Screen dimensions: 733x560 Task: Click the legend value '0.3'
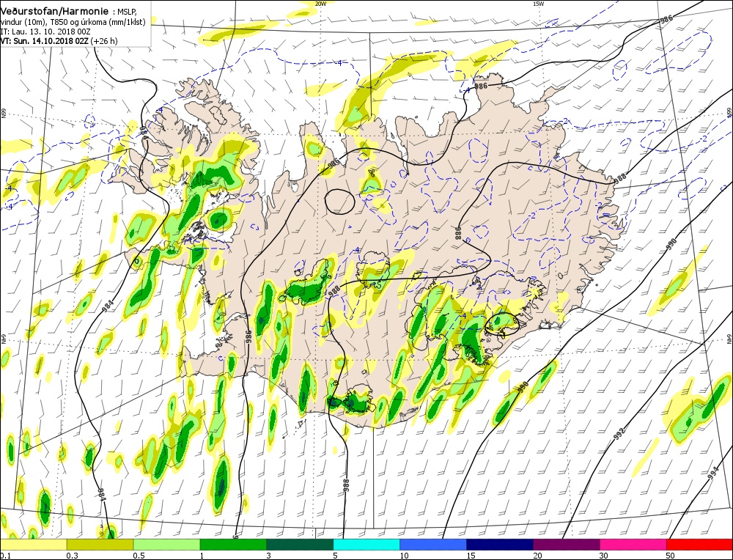coord(72,556)
